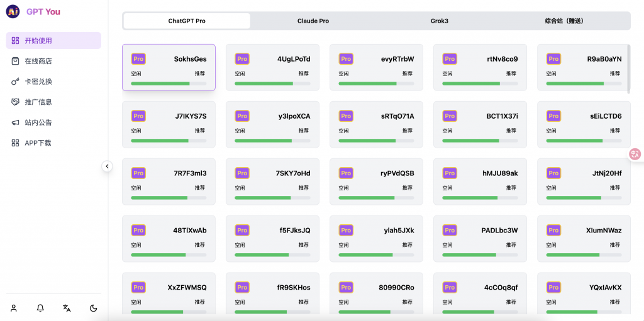
Task: Open the notifications bell icon
Action: [x=40, y=308]
